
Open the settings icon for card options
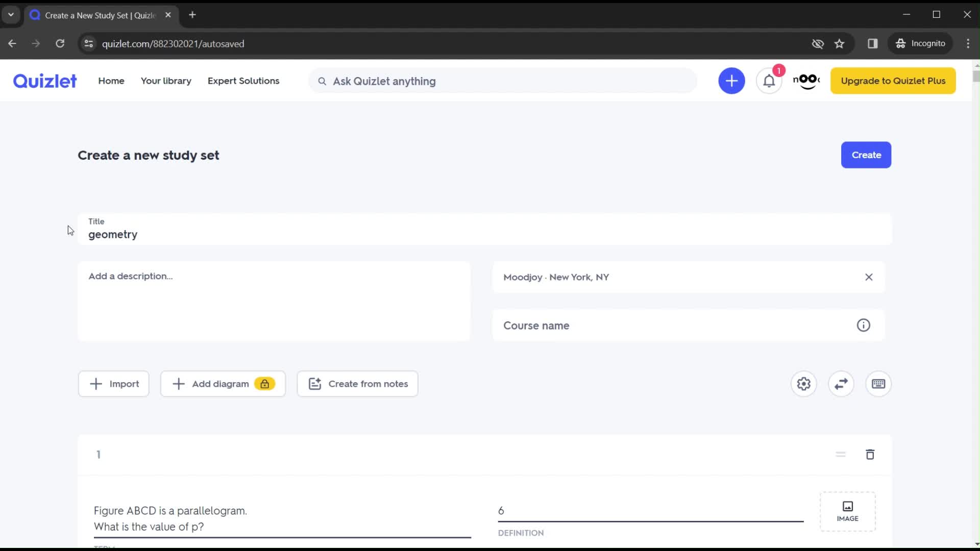[x=804, y=384]
